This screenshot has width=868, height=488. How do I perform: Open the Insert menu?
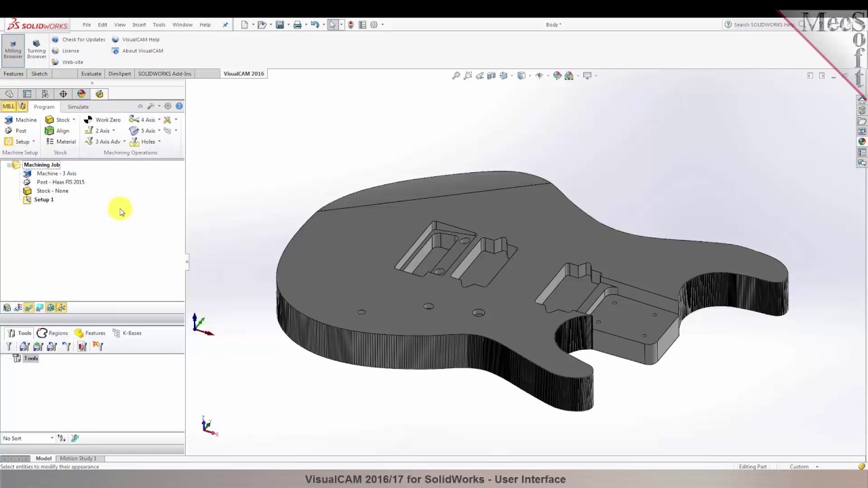pyautogui.click(x=139, y=24)
